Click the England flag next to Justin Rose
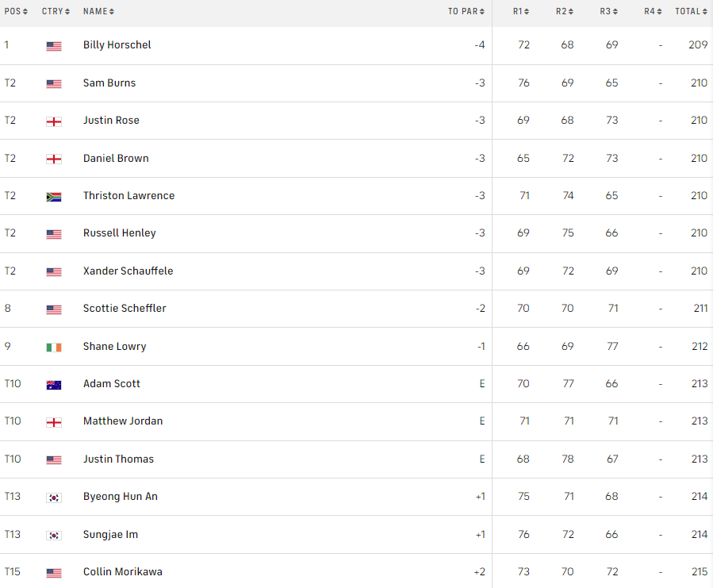The width and height of the screenshot is (713, 588). pyautogui.click(x=54, y=121)
